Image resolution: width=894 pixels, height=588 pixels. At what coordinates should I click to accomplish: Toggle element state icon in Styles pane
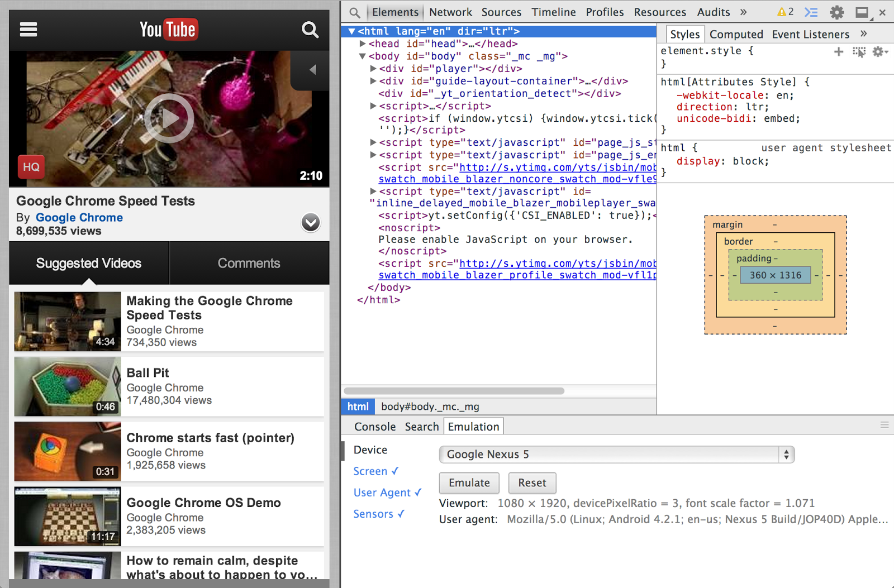point(859,52)
